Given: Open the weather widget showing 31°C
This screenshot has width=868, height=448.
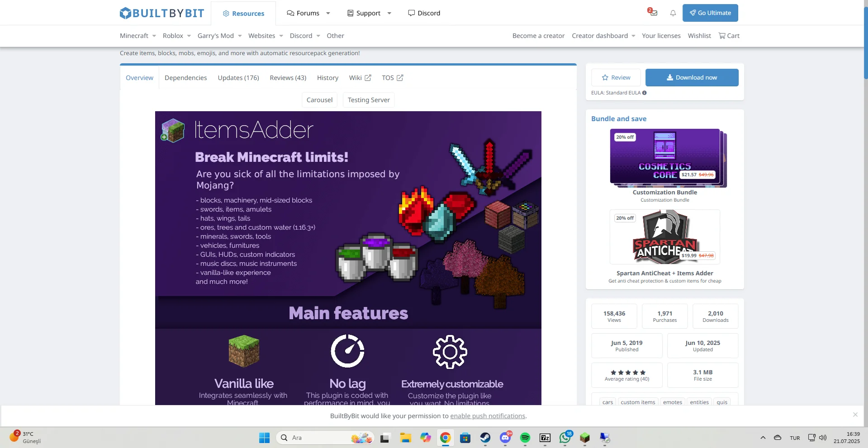Looking at the screenshot, I should [26, 437].
